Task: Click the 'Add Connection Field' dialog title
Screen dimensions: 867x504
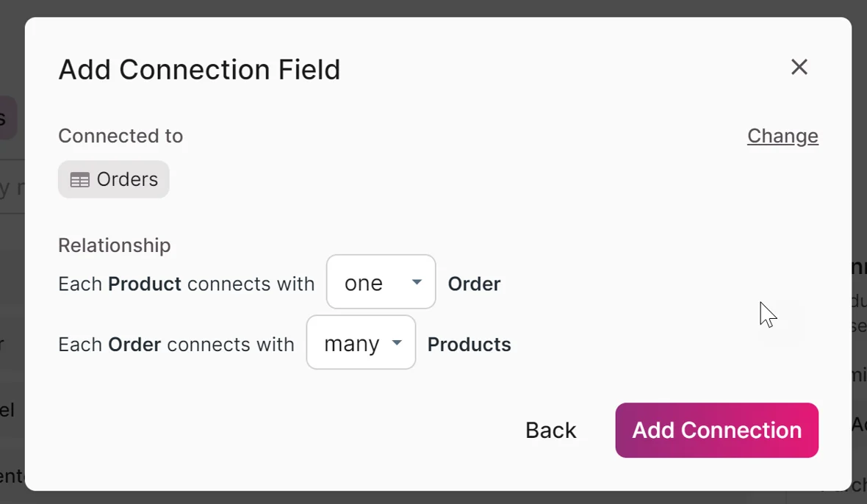Action: click(x=199, y=70)
